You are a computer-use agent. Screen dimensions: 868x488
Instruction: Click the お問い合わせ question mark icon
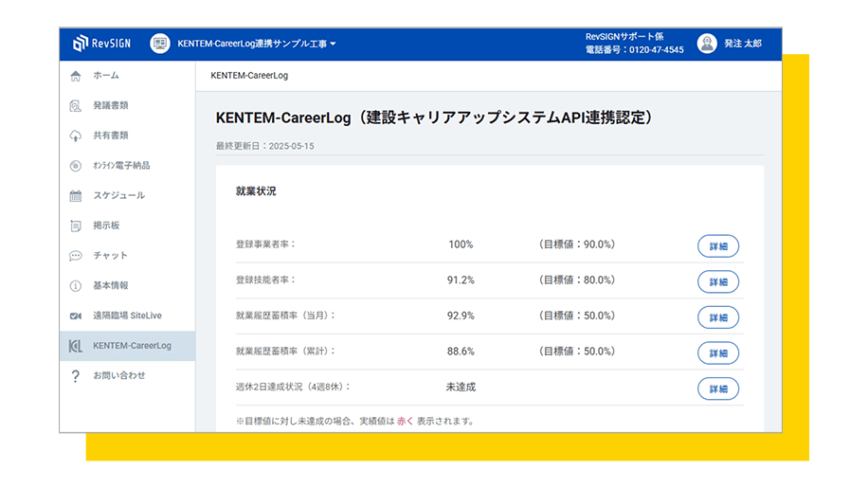click(76, 376)
